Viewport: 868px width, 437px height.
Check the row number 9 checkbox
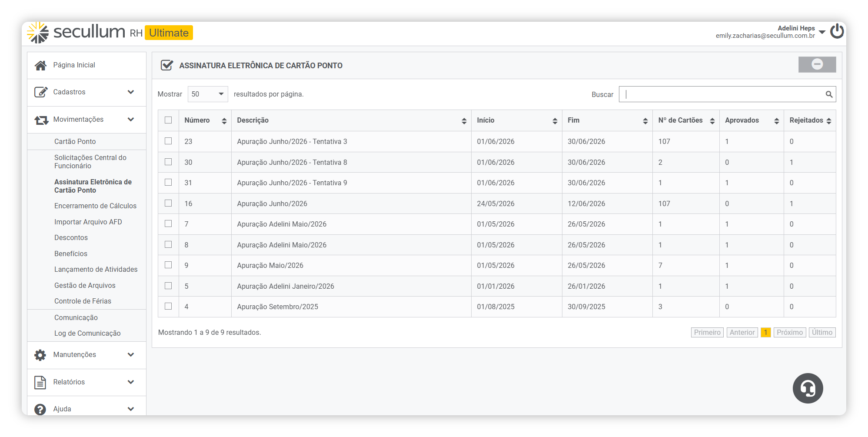(x=168, y=265)
